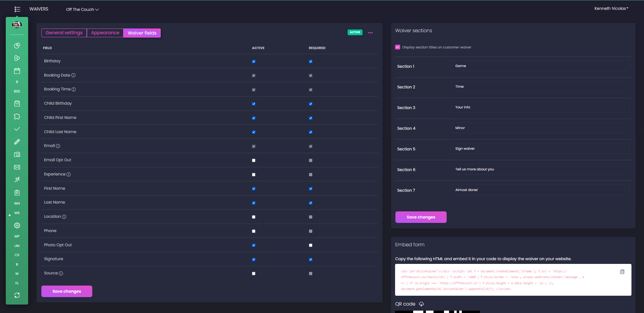Open the camera icon in sidebar

point(17,154)
